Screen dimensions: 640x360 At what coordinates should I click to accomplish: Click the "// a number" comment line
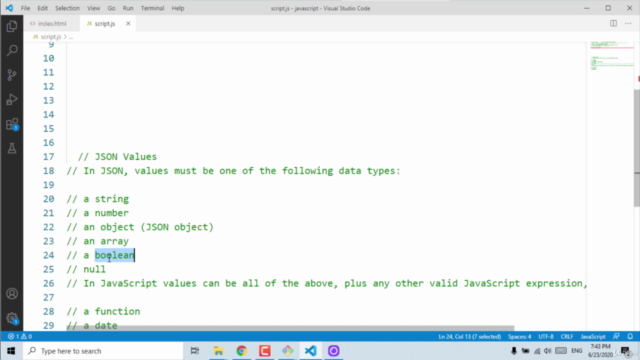click(98, 213)
